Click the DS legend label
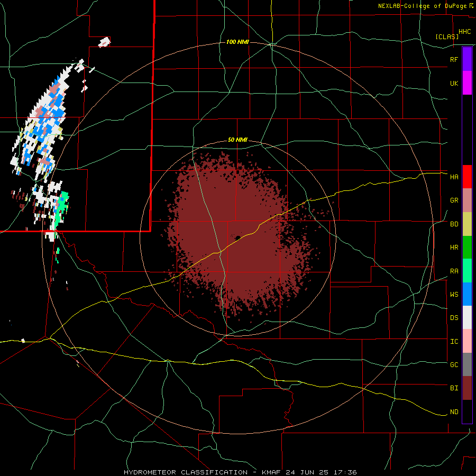Viewport: 476px width, 476px height. click(454, 318)
